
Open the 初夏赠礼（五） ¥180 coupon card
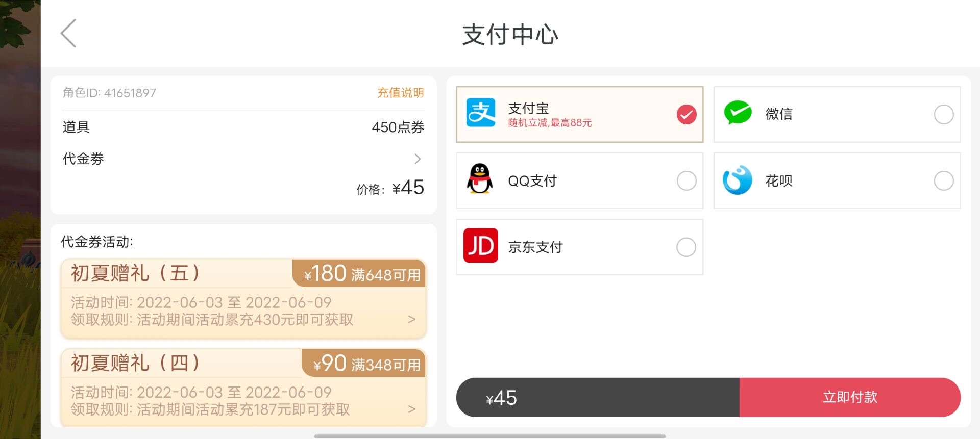pos(243,299)
